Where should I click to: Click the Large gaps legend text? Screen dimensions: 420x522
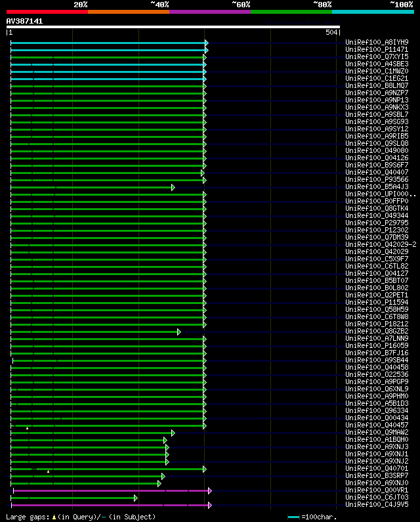click(x=28, y=517)
